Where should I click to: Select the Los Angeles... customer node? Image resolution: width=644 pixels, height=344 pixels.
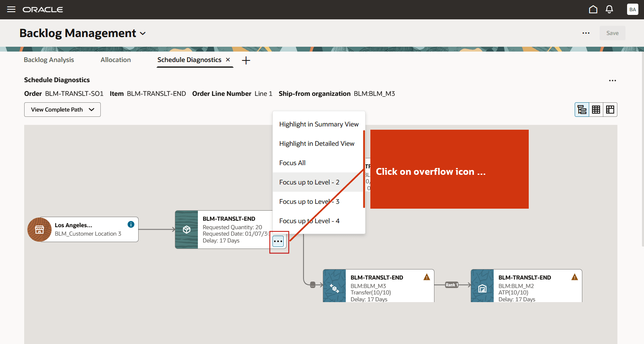(83, 230)
